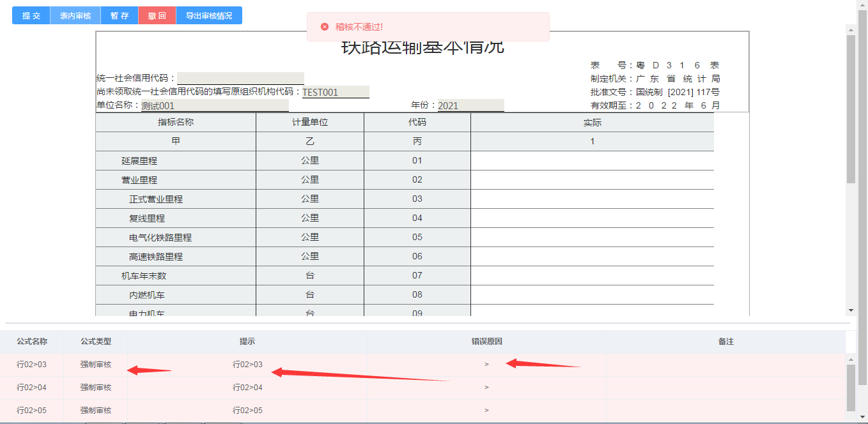The width and height of the screenshot is (868, 424).
Task: Click the 实际 cell for 高速铁路里程
Action: [592, 257]
